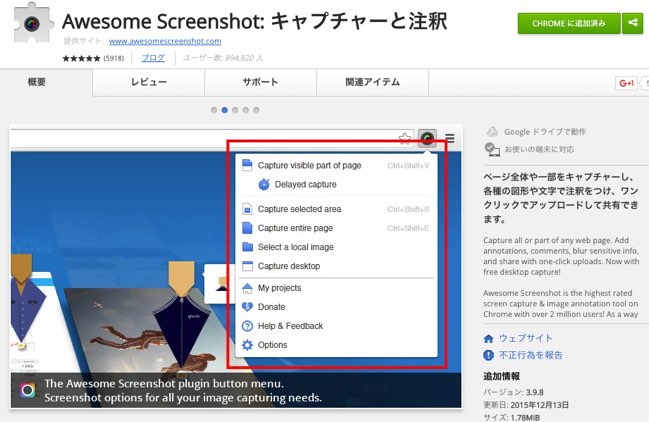Click the G+1 button
649x422 pixels.
(626, 83)
